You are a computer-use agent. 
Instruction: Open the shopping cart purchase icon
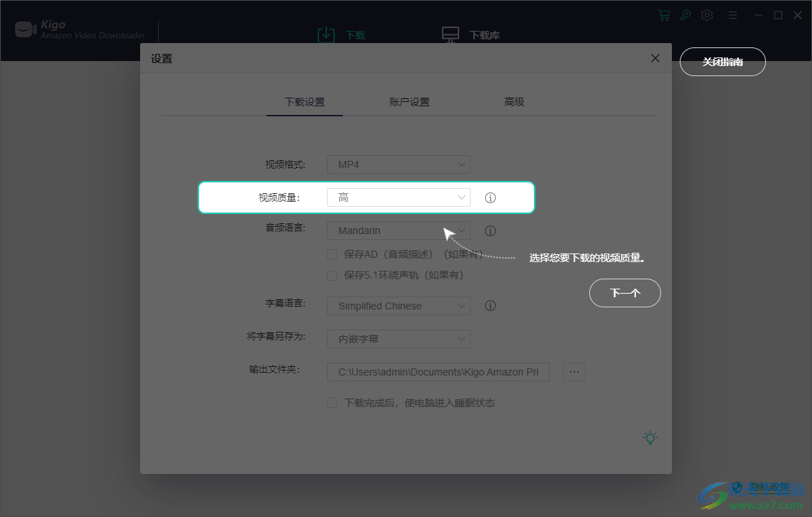click(663, 15)
